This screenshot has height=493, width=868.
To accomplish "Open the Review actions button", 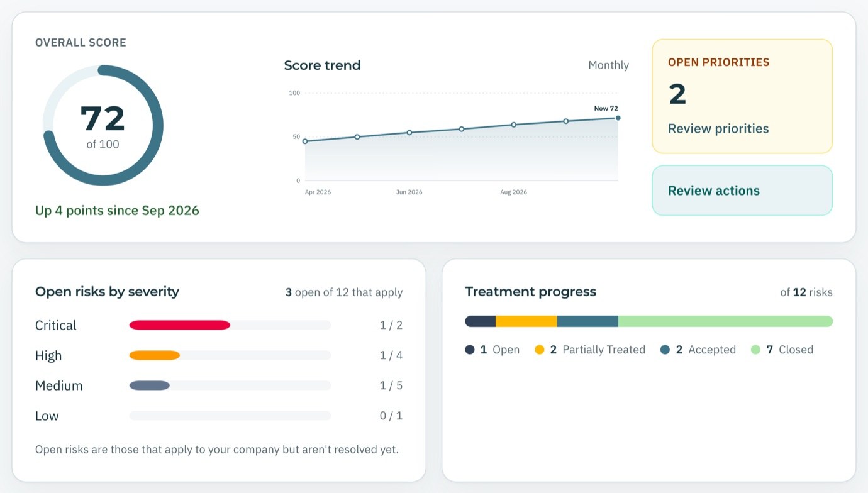I will (x=742, y=191).
